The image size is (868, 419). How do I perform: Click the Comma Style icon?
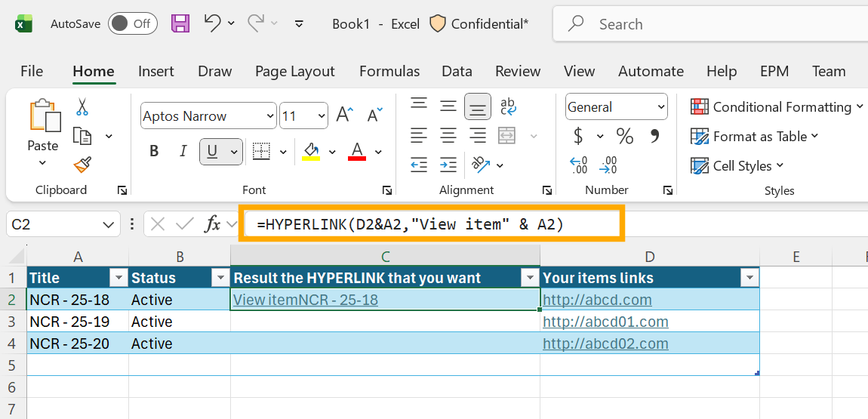[x=655, y=136]
